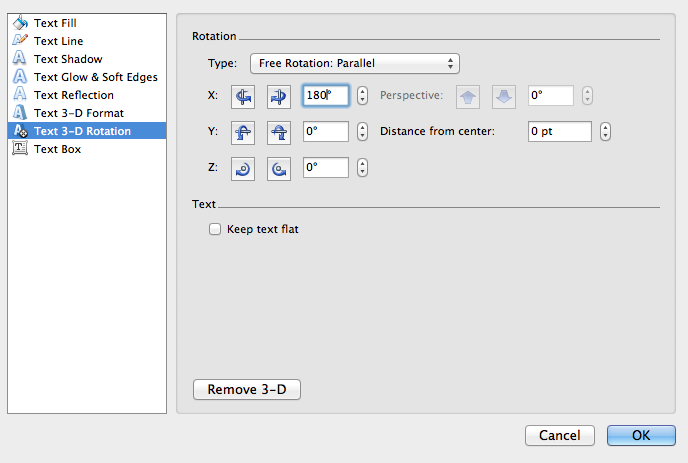Click the Y-axis rotate up icon

tap(243, 132)
